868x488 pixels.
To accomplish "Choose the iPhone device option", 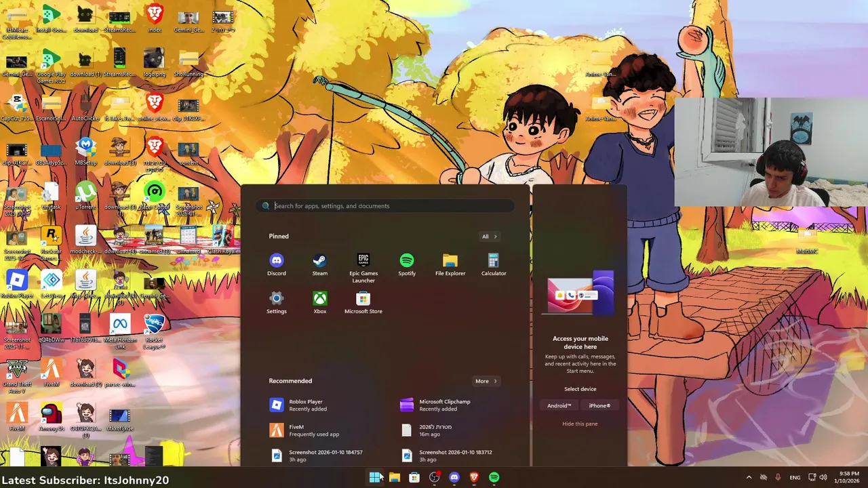I will click(599, 405).
